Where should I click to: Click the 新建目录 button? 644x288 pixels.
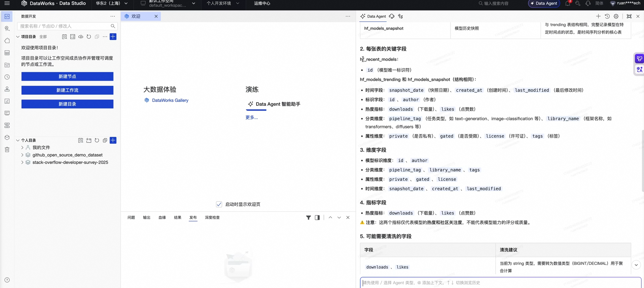pos(67,104)
